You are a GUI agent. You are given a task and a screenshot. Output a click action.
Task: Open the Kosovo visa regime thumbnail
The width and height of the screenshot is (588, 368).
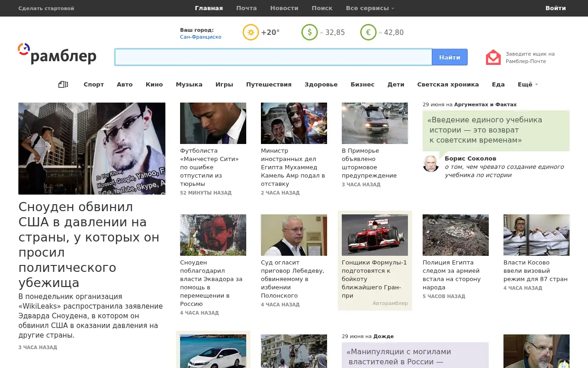click(x=537, y=235)
